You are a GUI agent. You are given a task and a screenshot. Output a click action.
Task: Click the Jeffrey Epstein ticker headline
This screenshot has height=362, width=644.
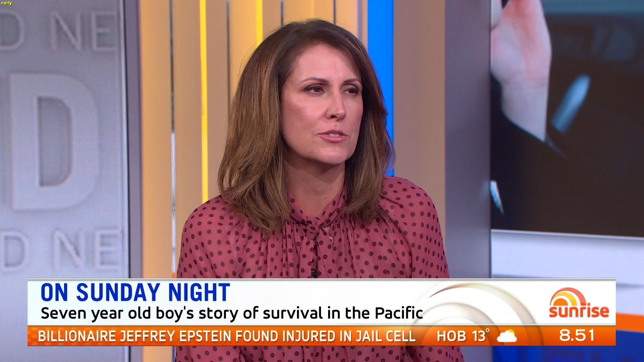point(227,336)
